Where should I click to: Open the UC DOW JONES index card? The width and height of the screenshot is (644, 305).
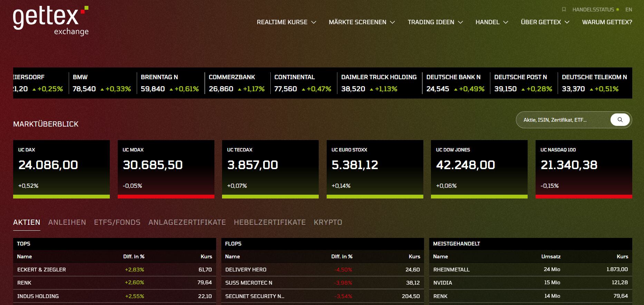point(479,169)
